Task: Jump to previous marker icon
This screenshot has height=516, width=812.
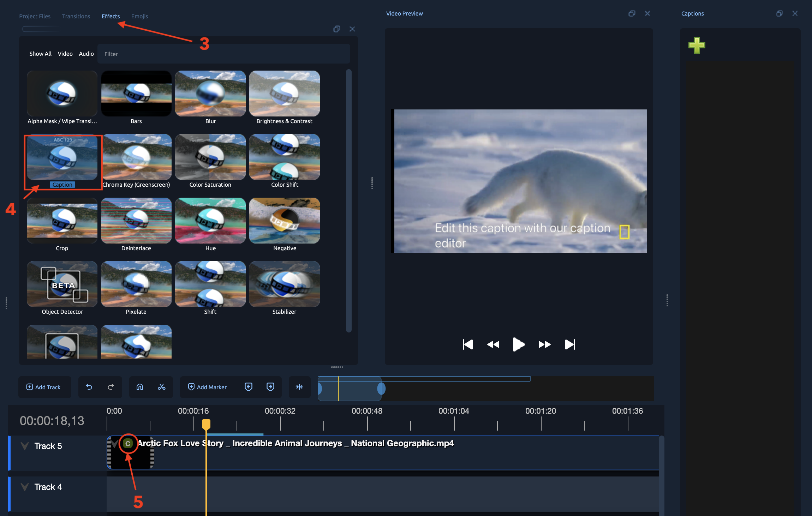Action: (249, 387)
